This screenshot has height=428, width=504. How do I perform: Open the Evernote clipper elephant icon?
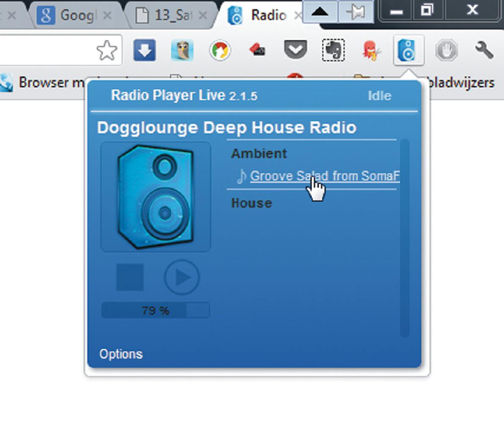pyautogui.click(x=333, y=50)
